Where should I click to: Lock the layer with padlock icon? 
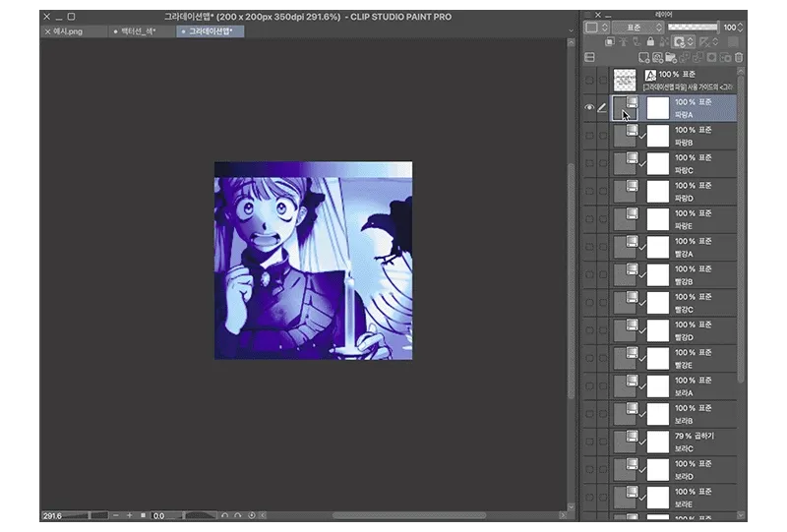650,42
